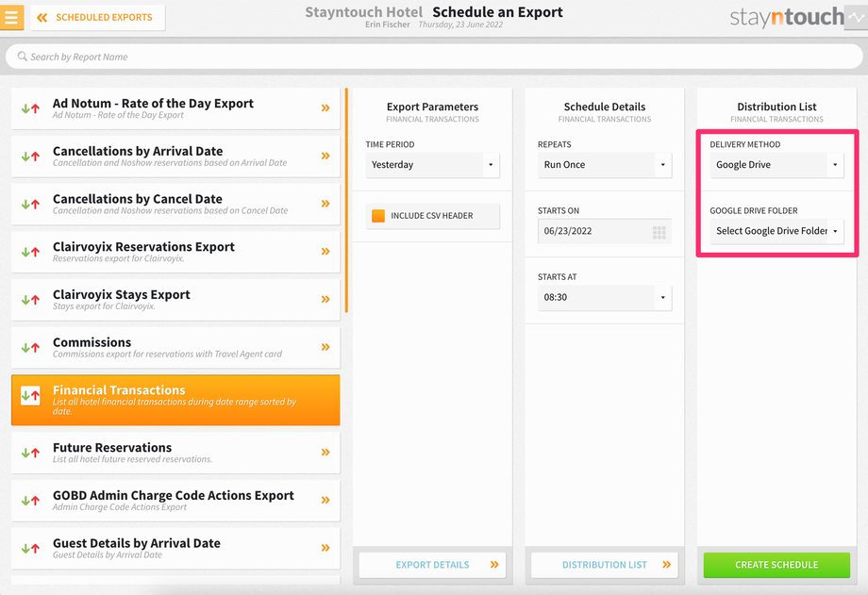This screenshot has width=868, height=595.
Task: Select Cancellations by Cancel Date report
Action: pyautogui.click(x=175, y=204)
